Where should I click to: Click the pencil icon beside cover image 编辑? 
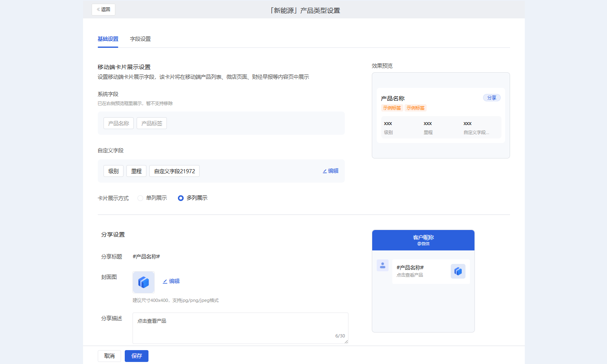165,281
